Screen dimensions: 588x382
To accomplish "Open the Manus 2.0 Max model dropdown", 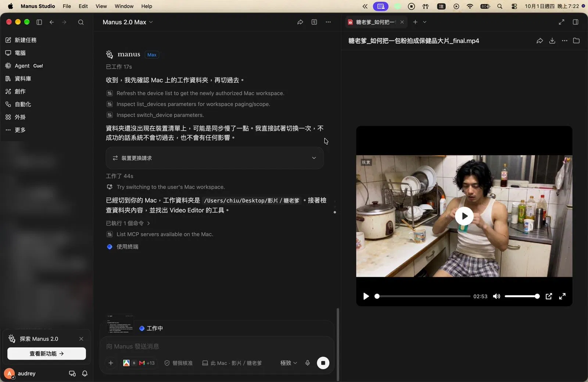I will [x=128, y=22].
